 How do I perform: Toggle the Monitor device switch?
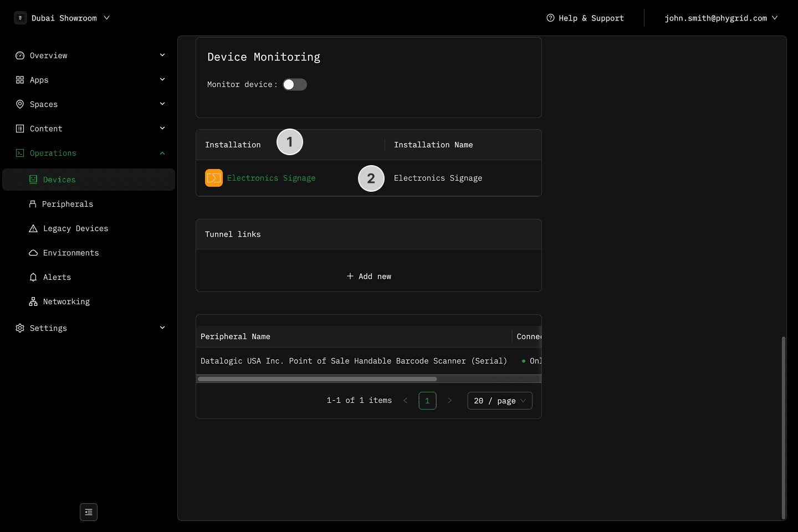pos(295,84)
